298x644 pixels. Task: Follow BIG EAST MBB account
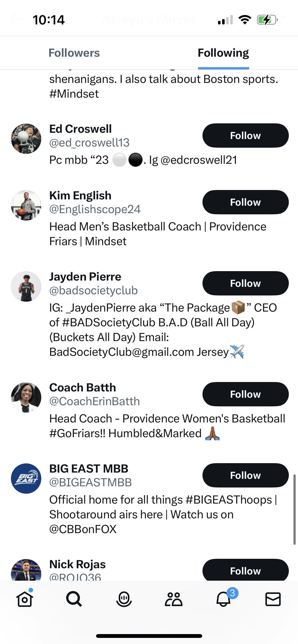click(x=245, y=475)
